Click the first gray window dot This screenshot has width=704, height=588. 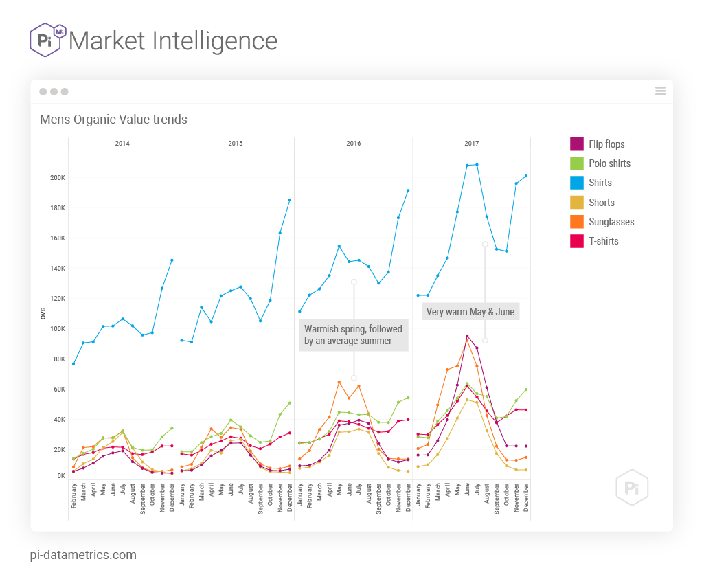click(43, 91)
